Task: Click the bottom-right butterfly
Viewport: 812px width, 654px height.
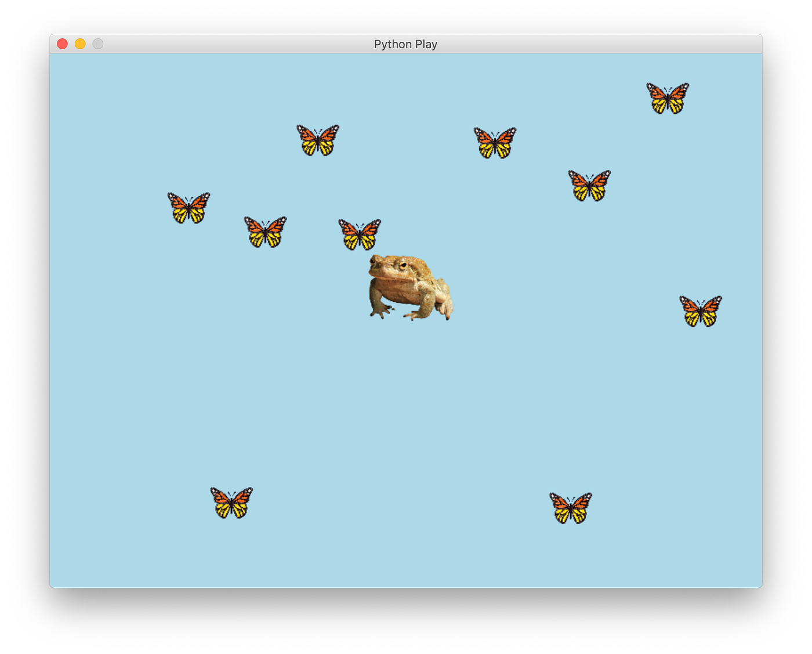Action: 571,508
